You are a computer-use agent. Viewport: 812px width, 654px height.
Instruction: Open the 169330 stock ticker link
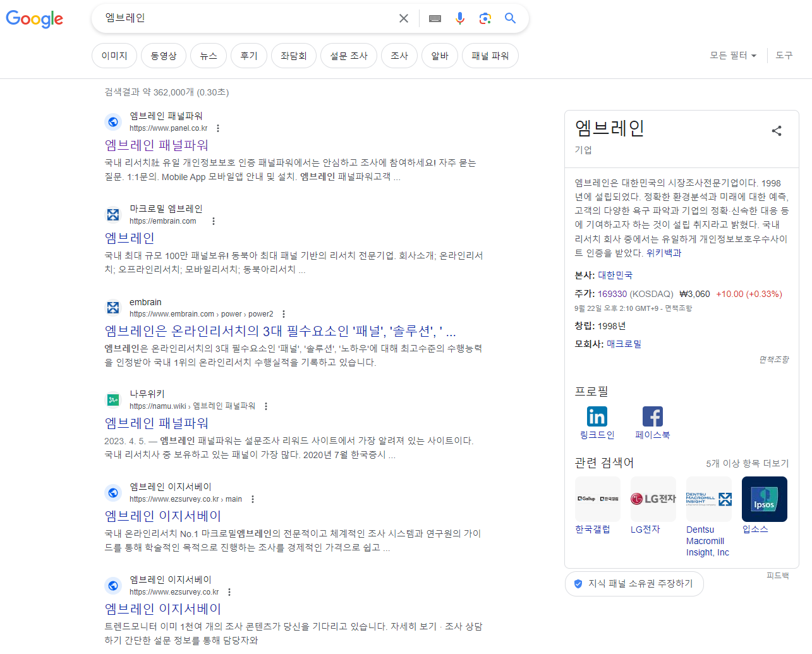pyautogui.click(x=612, y=294)
